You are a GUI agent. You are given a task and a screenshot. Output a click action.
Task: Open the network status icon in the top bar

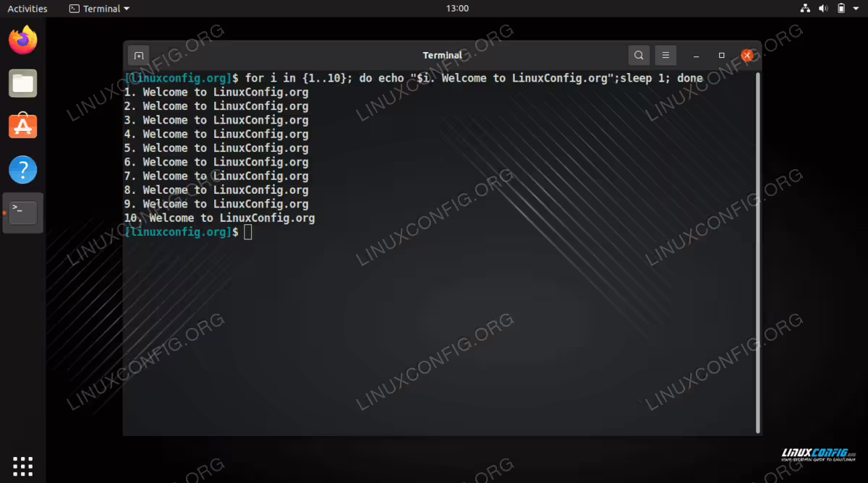806,9
